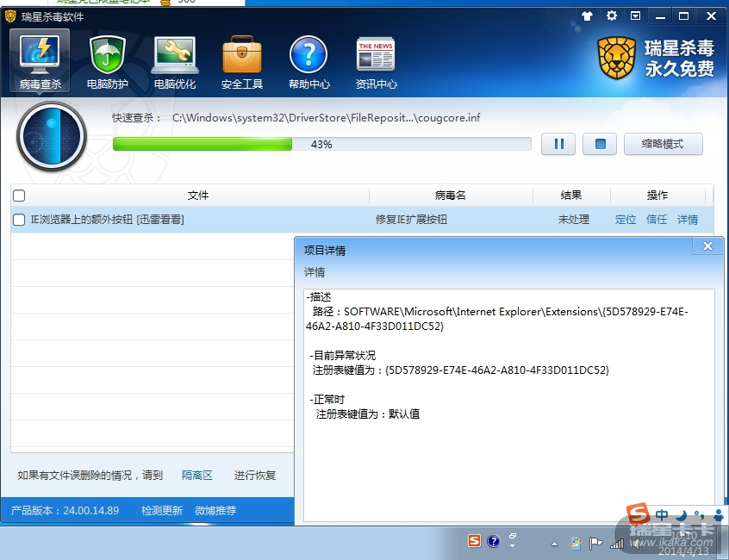Stop the quick scan
This screenshot has width=729, height=560.
(600, 144)
